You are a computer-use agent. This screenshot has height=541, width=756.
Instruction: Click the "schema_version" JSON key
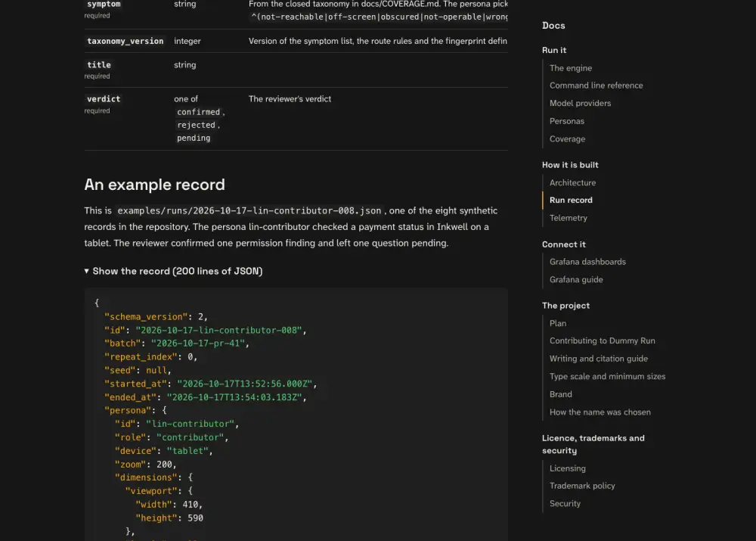(146, 317)
